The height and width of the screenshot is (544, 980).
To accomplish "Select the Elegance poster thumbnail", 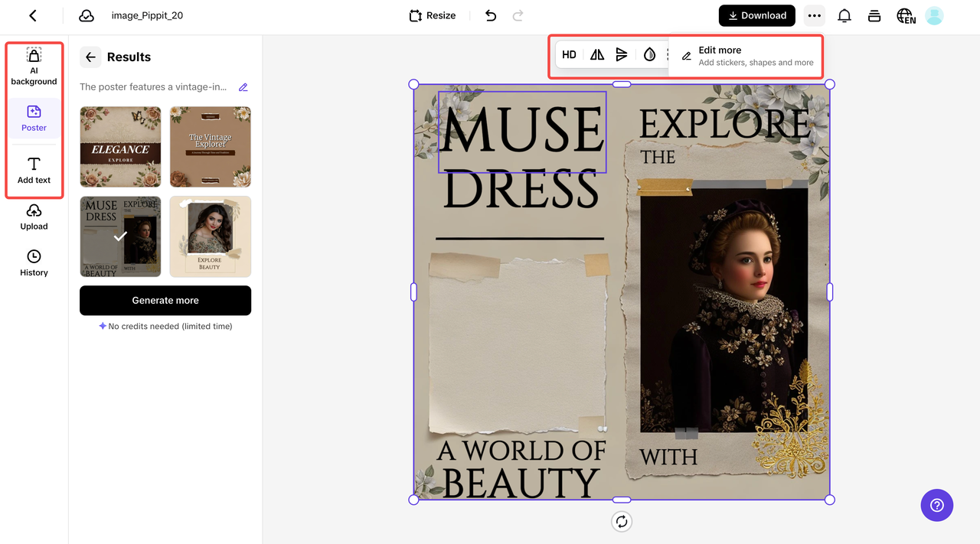I will click(120, 147).
